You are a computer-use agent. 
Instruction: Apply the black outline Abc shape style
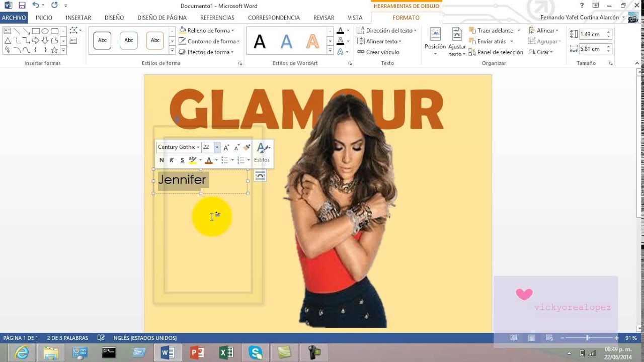[102, 40]
